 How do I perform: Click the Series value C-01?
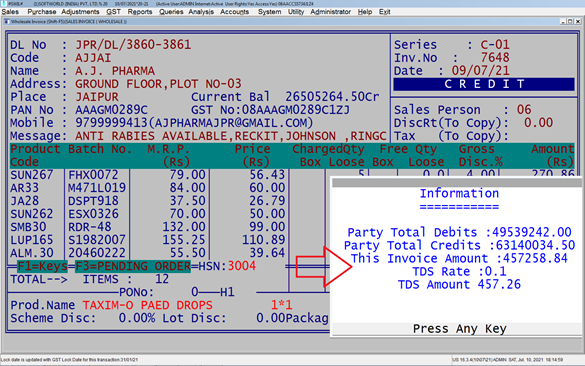click(495, 45)
